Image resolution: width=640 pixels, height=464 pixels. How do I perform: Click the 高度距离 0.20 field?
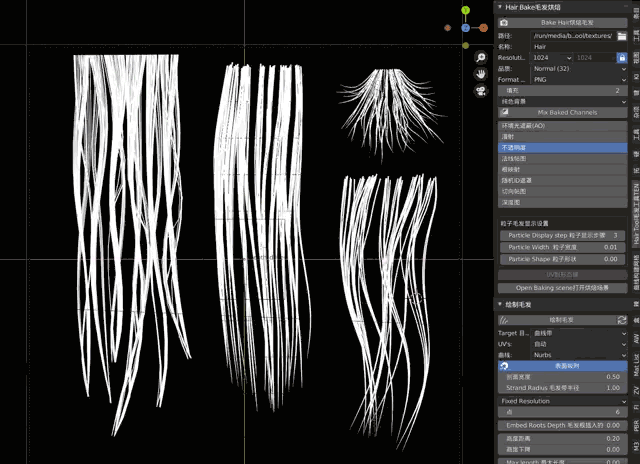(563, 438)
